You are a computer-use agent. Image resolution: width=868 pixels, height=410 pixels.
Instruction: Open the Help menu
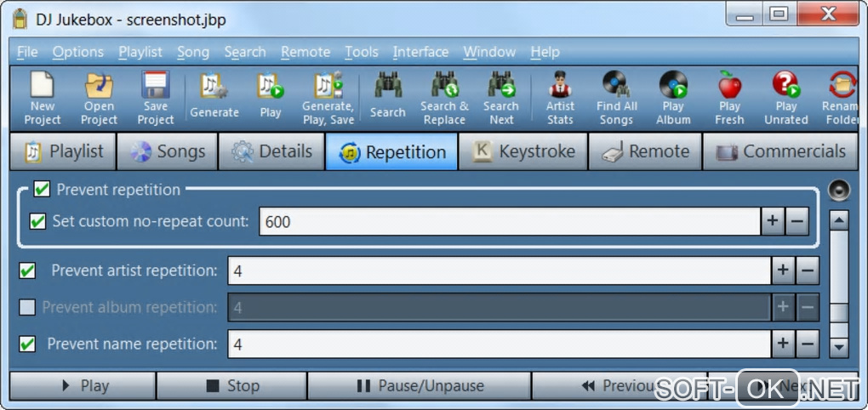pos(545,52)
